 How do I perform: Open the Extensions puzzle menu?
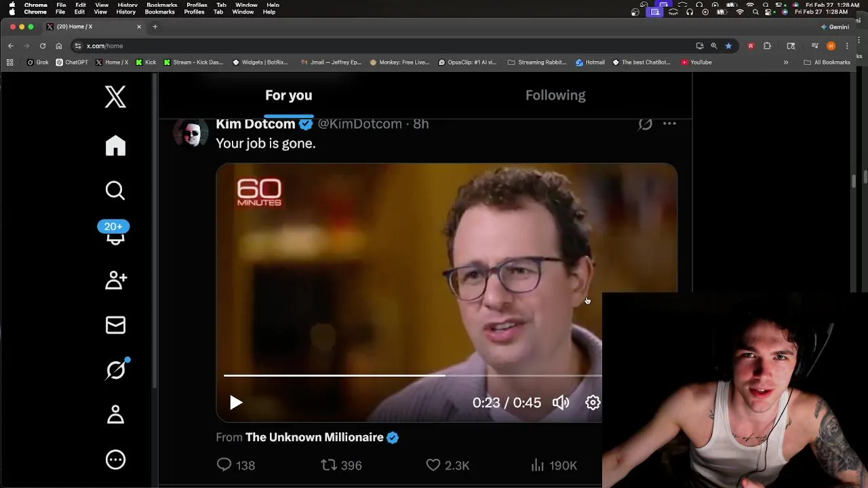(767, 45)
